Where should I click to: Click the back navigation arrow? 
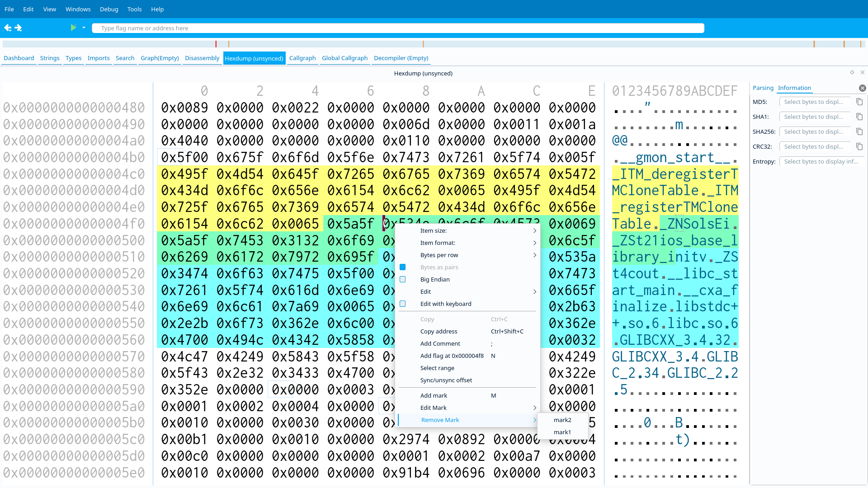coord(8,28)
